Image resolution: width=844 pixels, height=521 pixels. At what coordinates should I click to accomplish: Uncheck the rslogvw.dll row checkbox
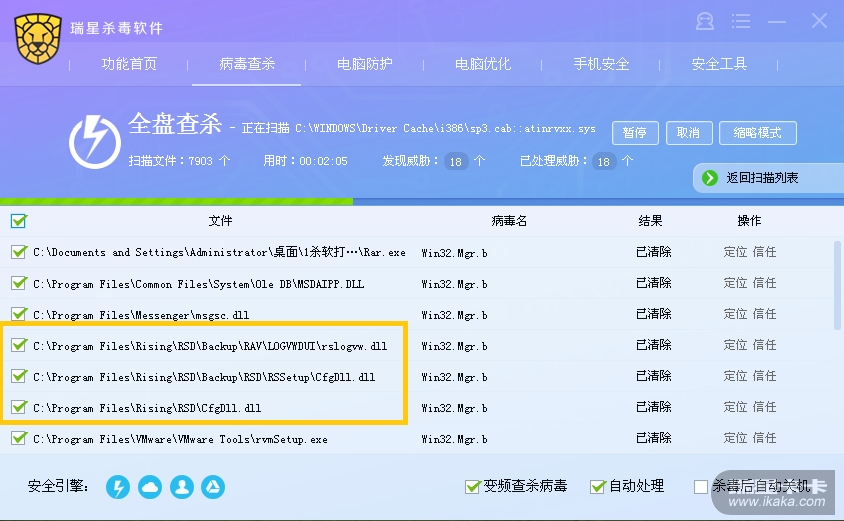(x=19, y=346)
